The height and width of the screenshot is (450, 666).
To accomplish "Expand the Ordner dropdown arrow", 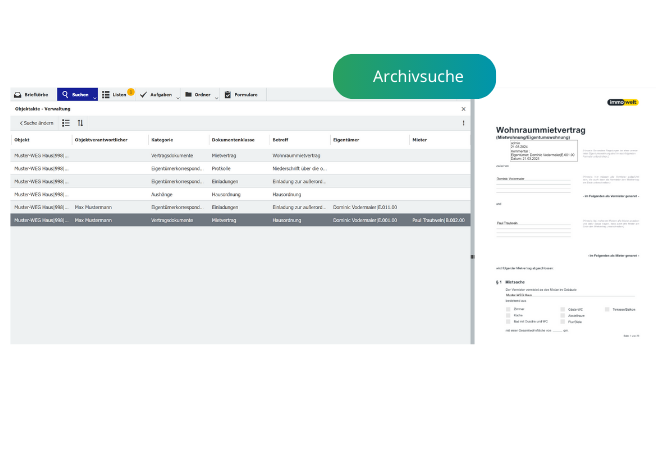I will click(x=216, y=98).
